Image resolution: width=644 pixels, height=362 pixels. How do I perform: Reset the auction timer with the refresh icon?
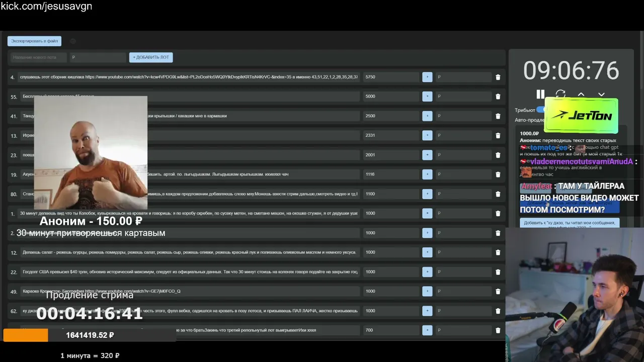[560, 94]
